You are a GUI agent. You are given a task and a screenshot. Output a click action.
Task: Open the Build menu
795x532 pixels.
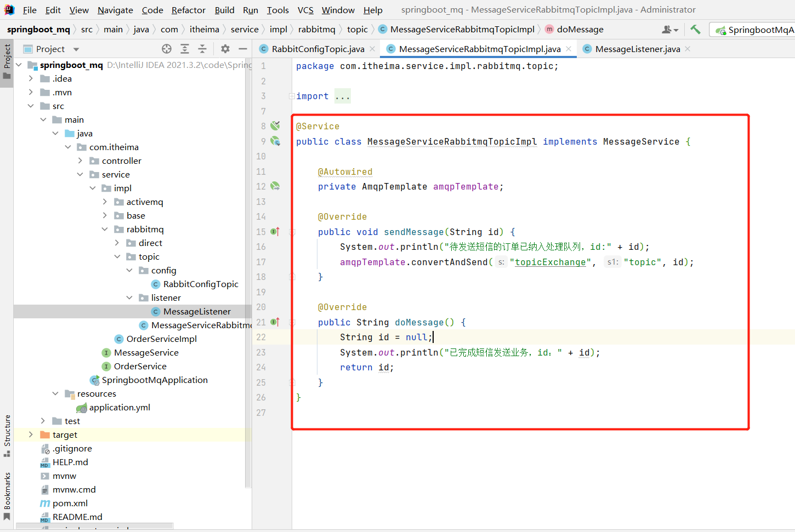click(224, 10)
